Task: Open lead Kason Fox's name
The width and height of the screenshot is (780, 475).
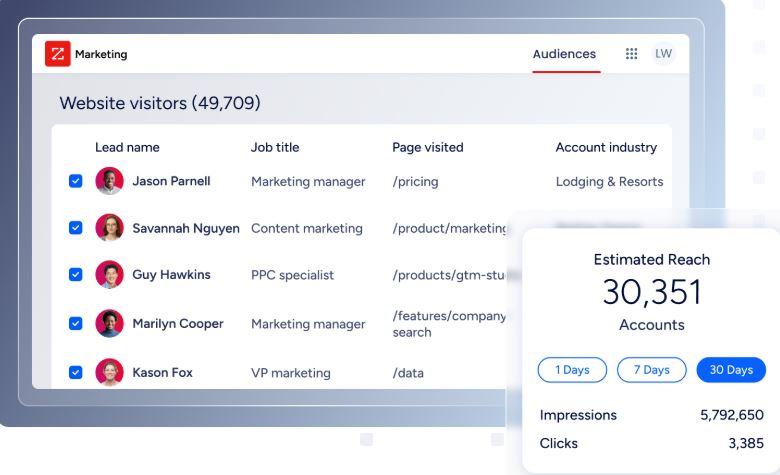Action: (x=162, y=373)
